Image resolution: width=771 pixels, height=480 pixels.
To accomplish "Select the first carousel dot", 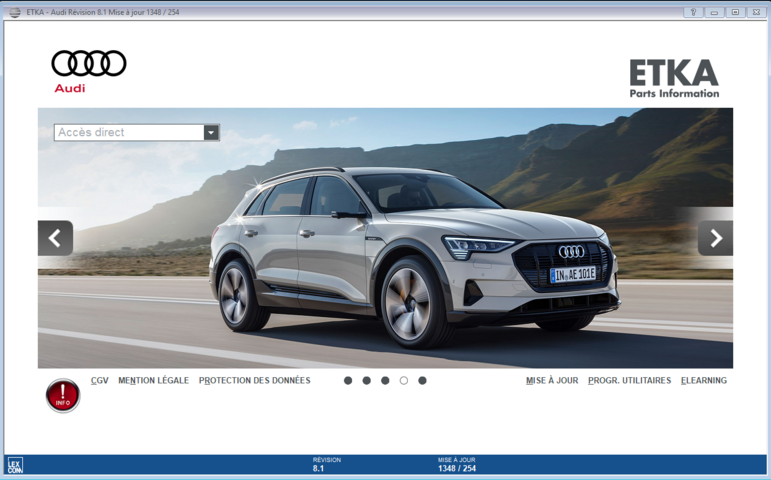I will [348, 381].
